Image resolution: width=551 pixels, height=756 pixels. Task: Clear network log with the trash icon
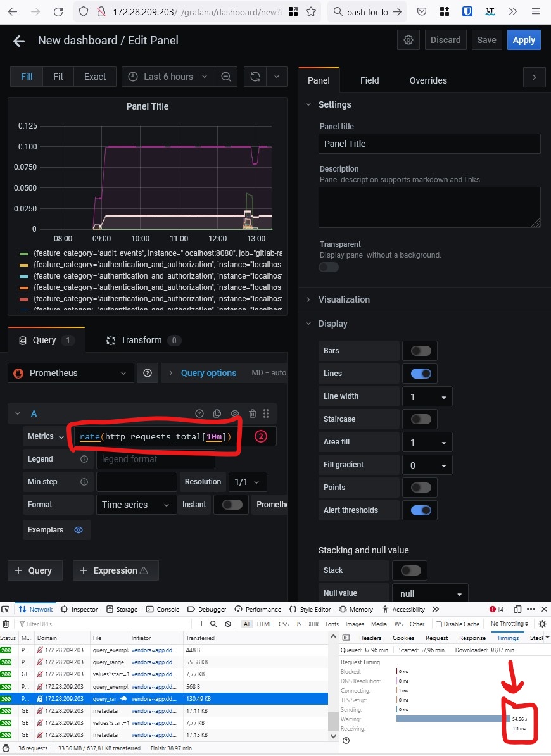(6, 624)
